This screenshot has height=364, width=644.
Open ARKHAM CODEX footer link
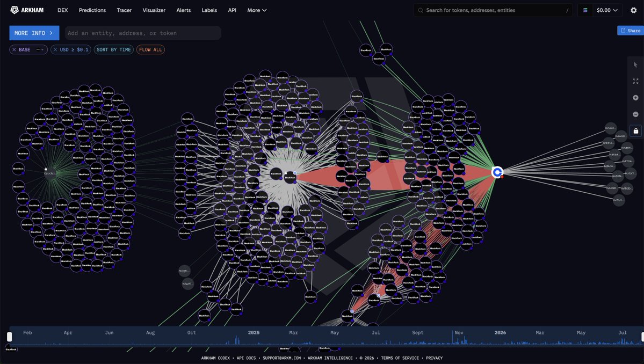pyautogui.click(x=215, y=358)
